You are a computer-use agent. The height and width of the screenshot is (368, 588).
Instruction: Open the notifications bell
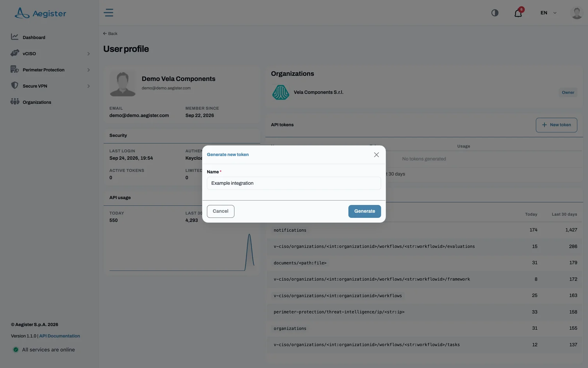click(518, 13)
